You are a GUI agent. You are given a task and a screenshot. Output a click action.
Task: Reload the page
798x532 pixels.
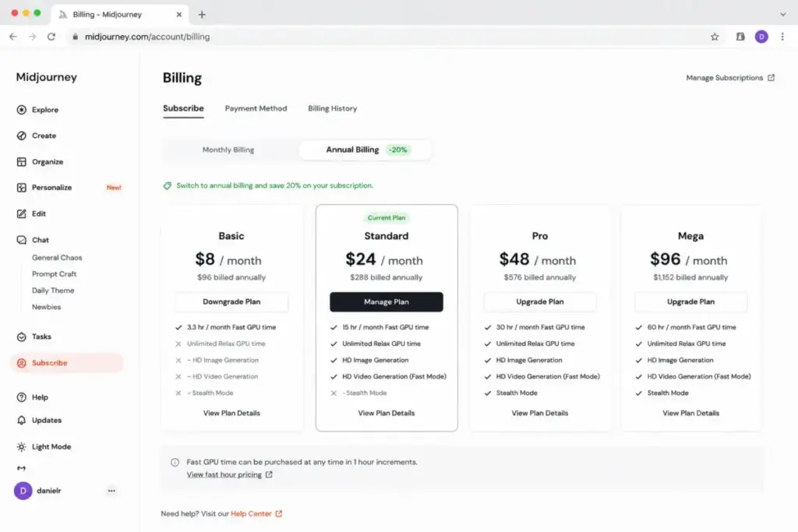[x=51, y=37]
